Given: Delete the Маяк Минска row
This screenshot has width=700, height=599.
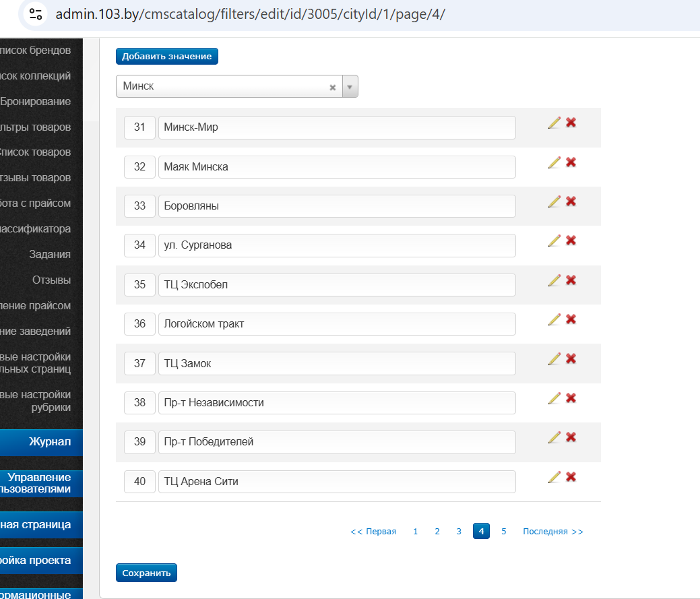Looking at the screenshot, I should coord(571,162).
